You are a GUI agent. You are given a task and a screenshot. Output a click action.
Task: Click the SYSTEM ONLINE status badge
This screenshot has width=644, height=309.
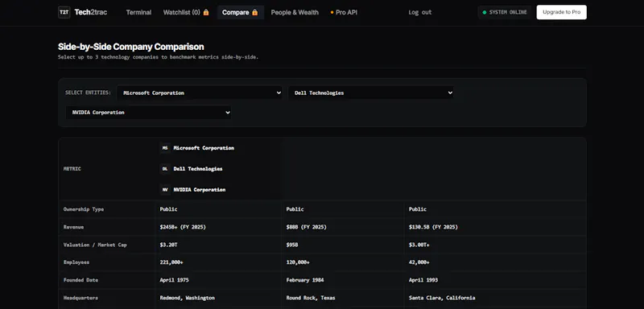(x=505, y=12)
